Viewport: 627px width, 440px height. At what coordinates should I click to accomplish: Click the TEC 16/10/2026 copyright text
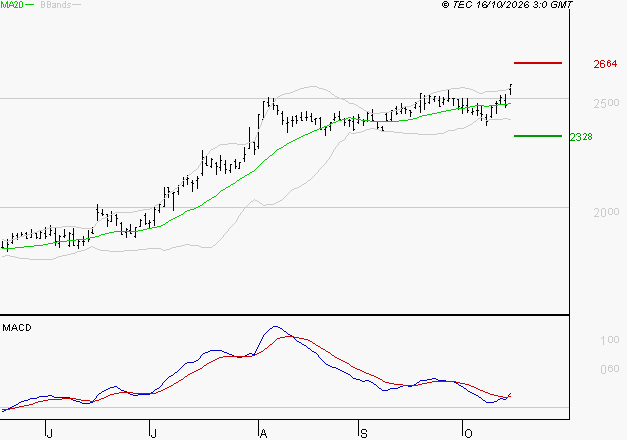point(507,5)
